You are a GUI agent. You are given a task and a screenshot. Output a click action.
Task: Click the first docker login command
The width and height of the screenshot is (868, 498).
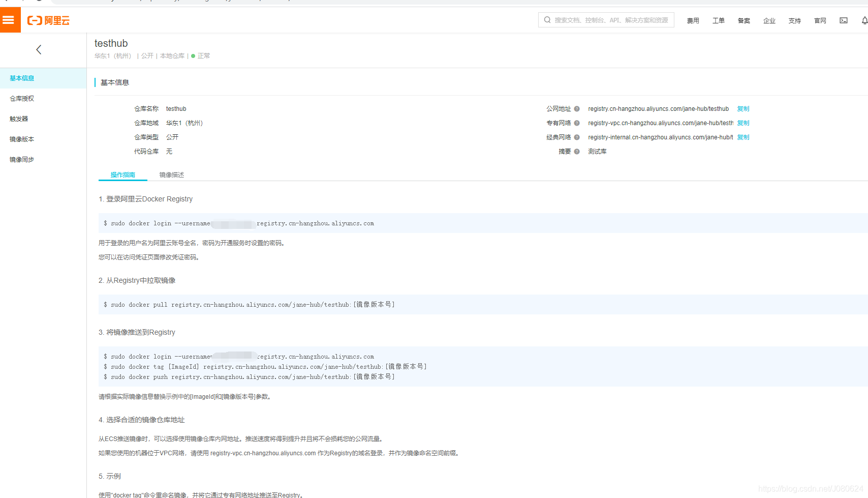(x=239, y=223)
